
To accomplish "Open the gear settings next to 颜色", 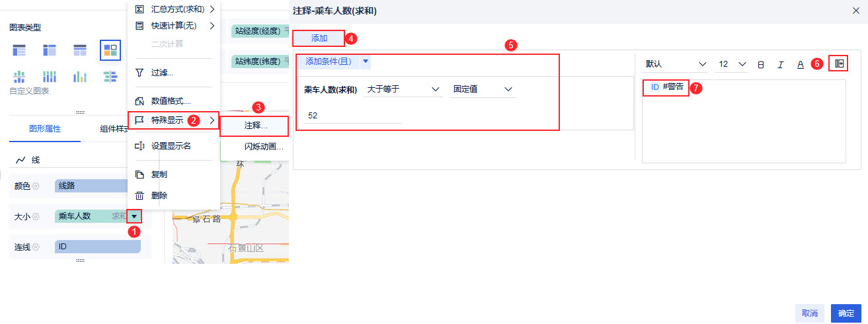I will [x=36, y=186].
